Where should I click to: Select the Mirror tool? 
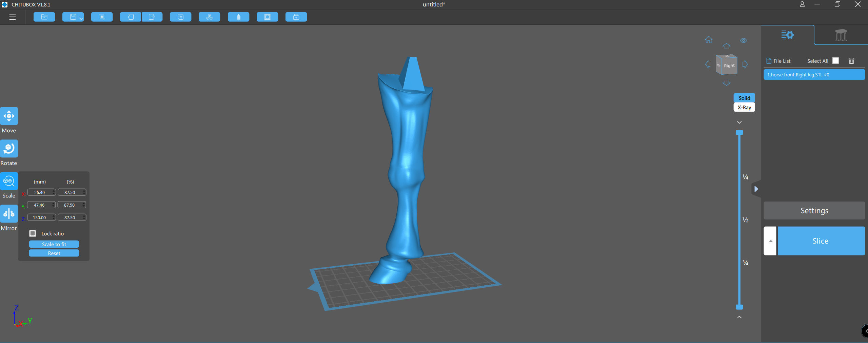pyautogui.click(x=9, y=214)
